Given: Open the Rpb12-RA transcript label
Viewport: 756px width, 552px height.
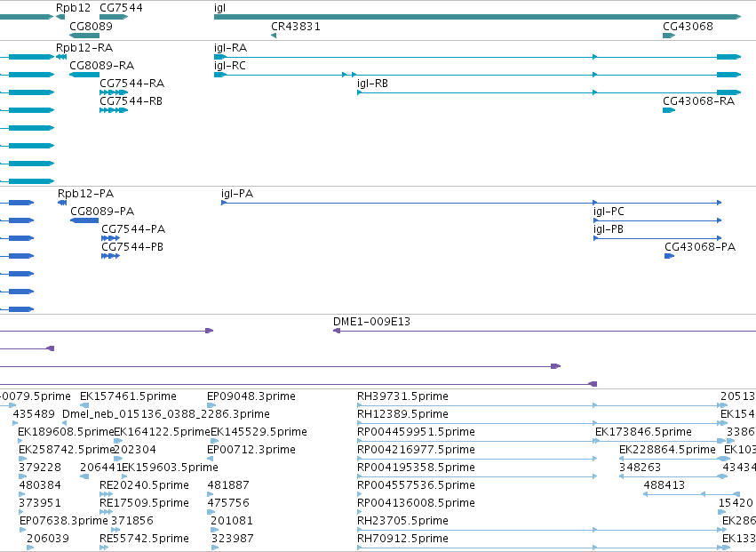Looking at the screenshot, I should 84,48.
